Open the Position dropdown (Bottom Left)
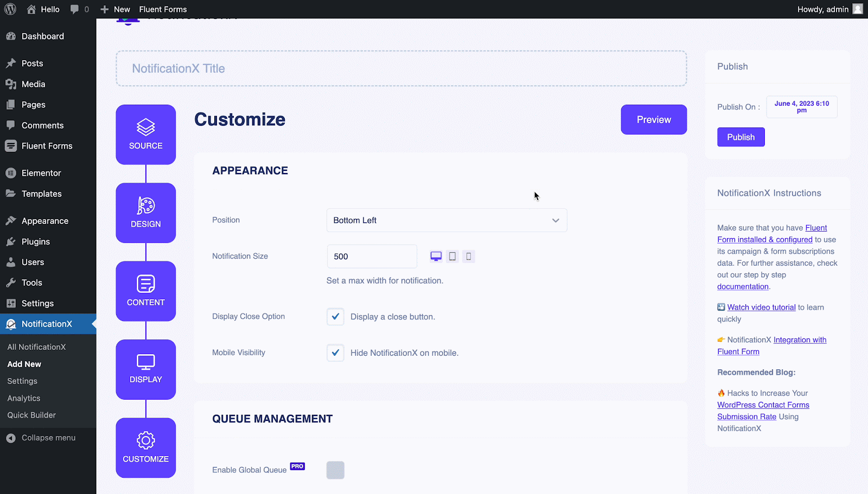This screenshot has width=868, height=494. tap(446, 220)
